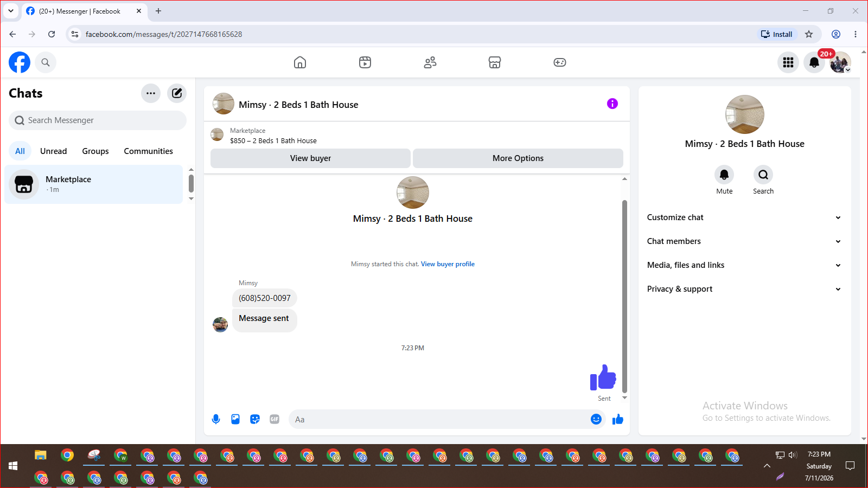Open the Windows Start menu
The image size is (868, 488).
(x=13, y=466)
